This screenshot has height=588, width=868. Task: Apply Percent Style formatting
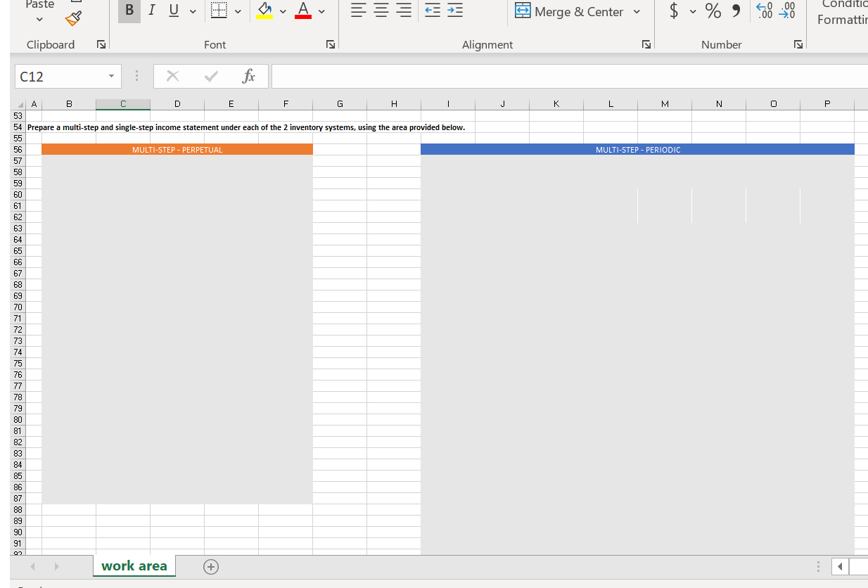pos(713,11)
